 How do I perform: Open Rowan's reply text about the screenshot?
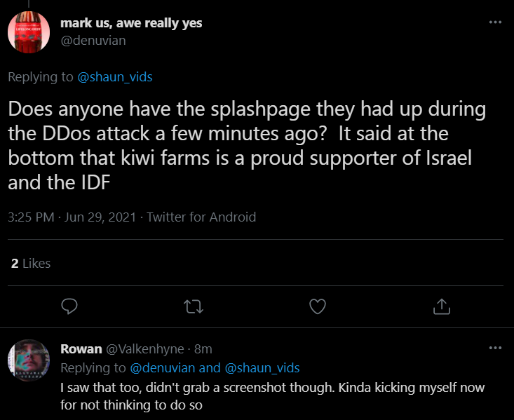pos(272,396)
